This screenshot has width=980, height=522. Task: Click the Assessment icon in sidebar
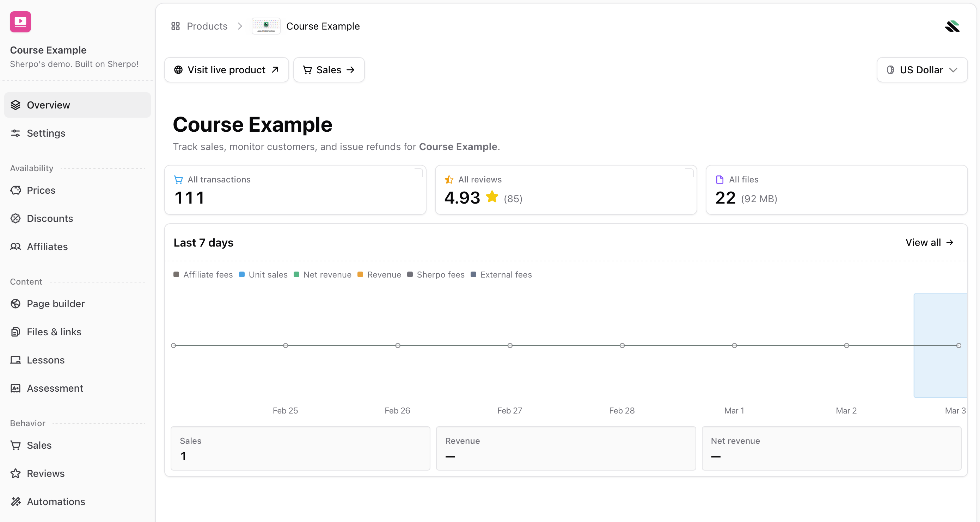point(16,388)
